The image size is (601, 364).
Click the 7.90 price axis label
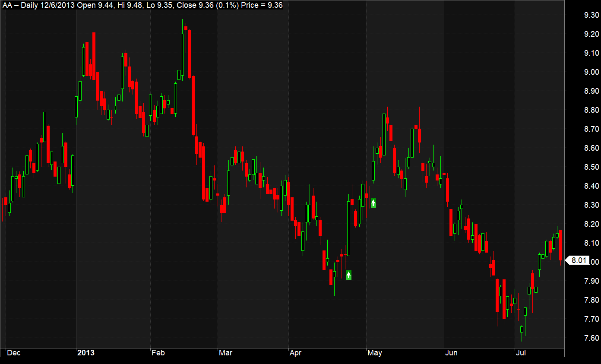click(x=592, y=281)
